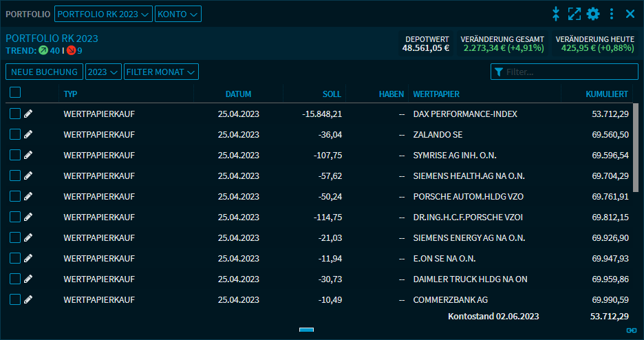The width and height of the screenshot is (644, 340).
Task: Edit the DAX PERFORMANCE-INDEX booking with pencil
Action: click(28, 114)
